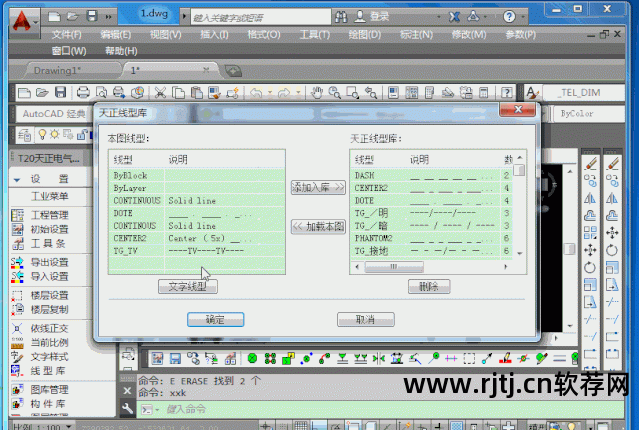Viewport: 639px width, 430px height.
Task: Click scroll down arrow in library list
Action: 520,254
